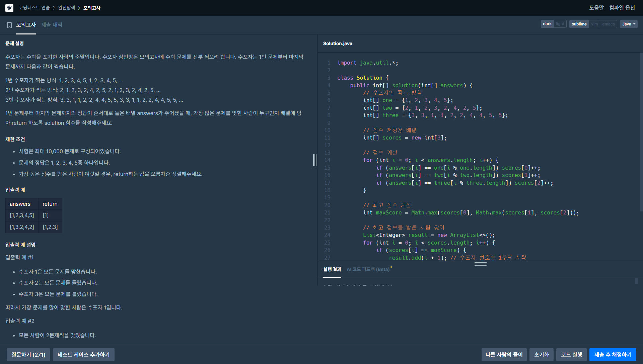Image resolution: width=643 pixels, height=364 pixels.
Task: Click int[] one array declaration
Action: click(x=408, y=100)
